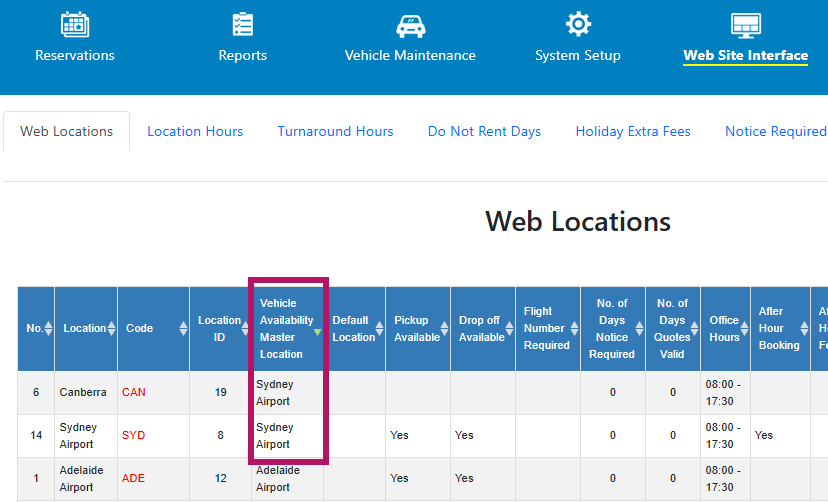Open the Do Not Rent Days tab
This screenshot has width=828, height=502.
tap(484, 131)
